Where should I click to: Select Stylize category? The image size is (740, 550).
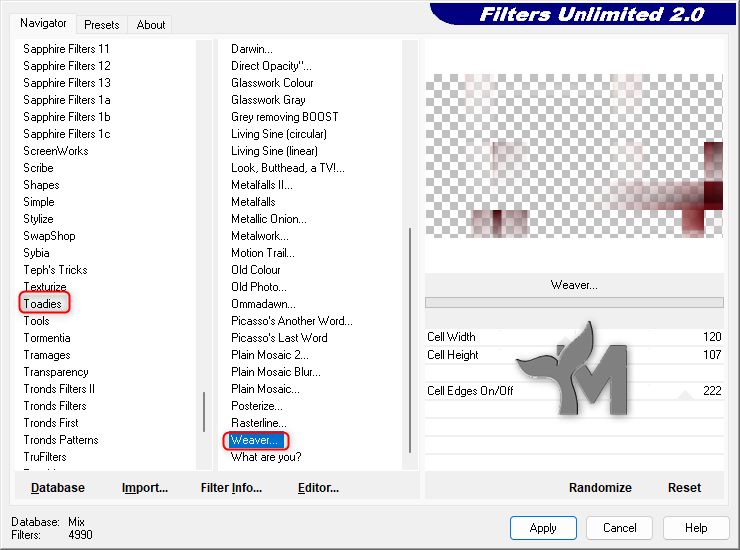(38, 219)
